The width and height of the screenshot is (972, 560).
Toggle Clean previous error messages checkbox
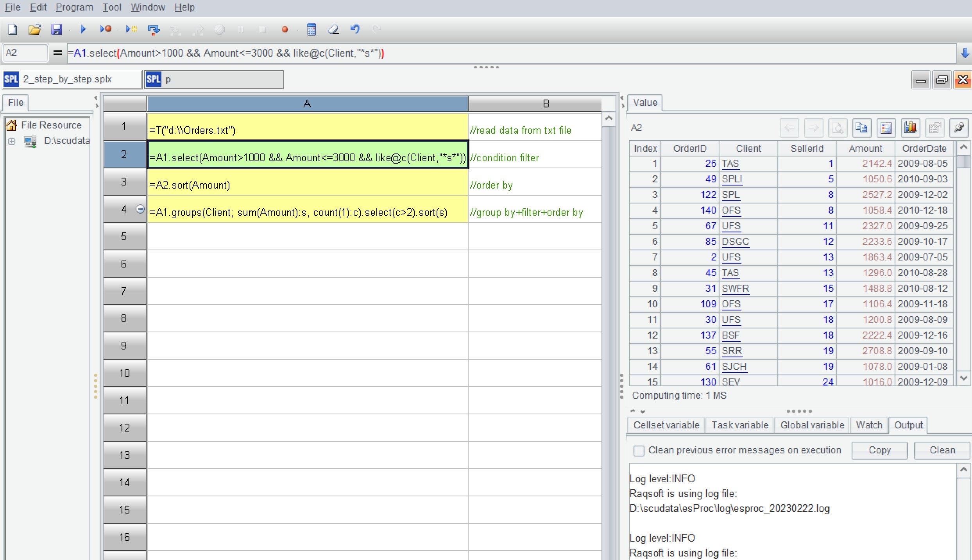coord(639,451)
